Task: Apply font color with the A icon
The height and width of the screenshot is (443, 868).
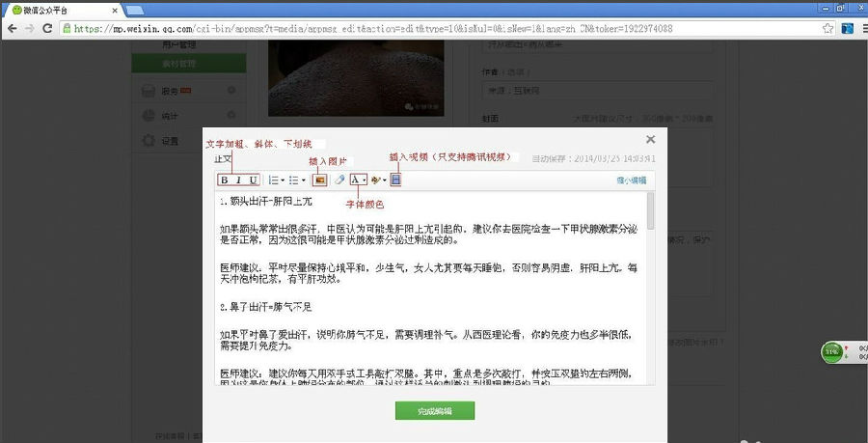Action: point(356,180)
